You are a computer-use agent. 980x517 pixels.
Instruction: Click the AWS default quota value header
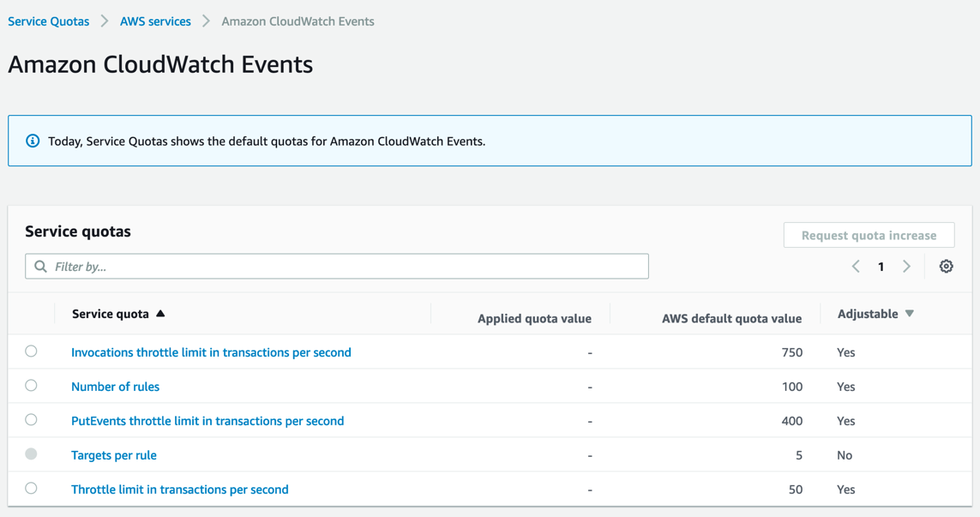pos(732,318)
